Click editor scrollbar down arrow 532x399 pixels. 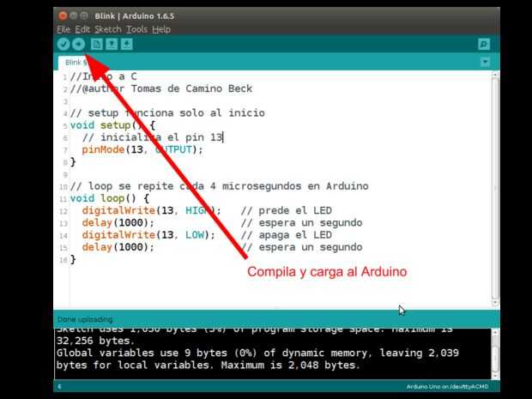pos(495,302)
